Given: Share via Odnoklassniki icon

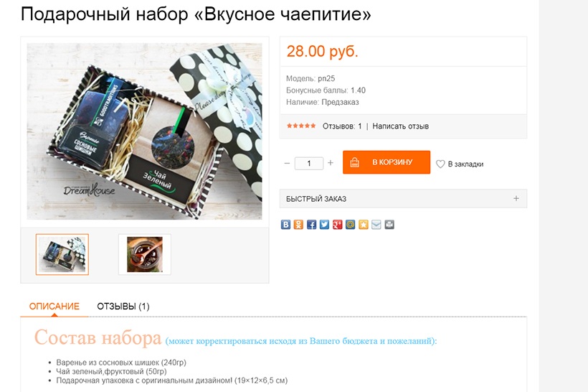Looking at the screenshot, I should pos(298,225).
